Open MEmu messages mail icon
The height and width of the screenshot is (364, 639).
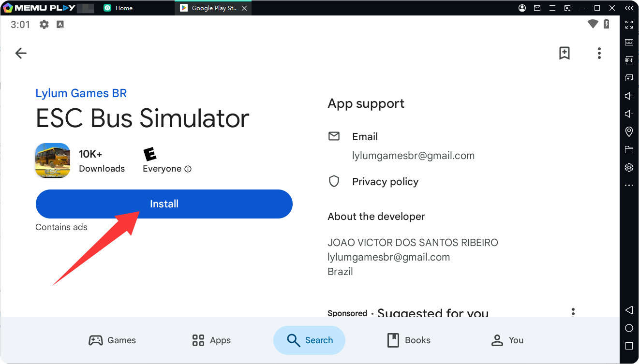(x=537, y=8)
